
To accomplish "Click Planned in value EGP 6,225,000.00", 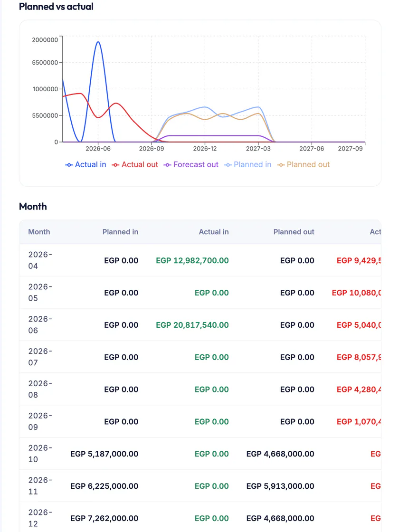I will tap(104, 486).
